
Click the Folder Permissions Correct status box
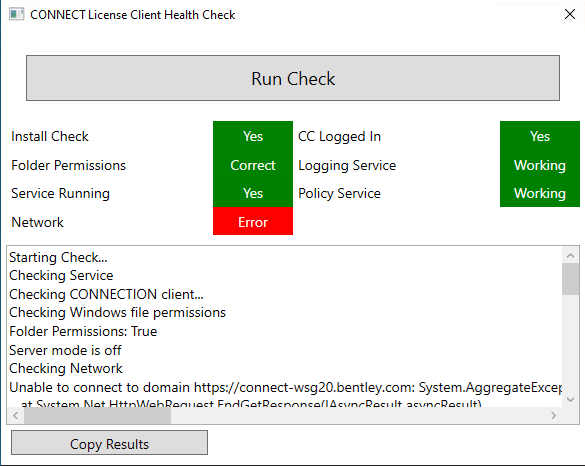[x=253, y=165]
